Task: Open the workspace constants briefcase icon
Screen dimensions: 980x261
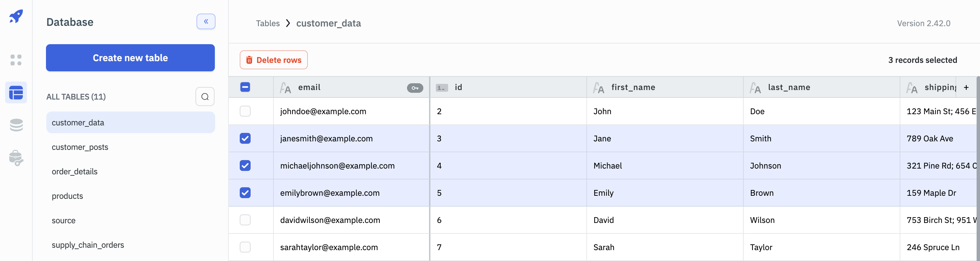Action: tap(16, 158)
